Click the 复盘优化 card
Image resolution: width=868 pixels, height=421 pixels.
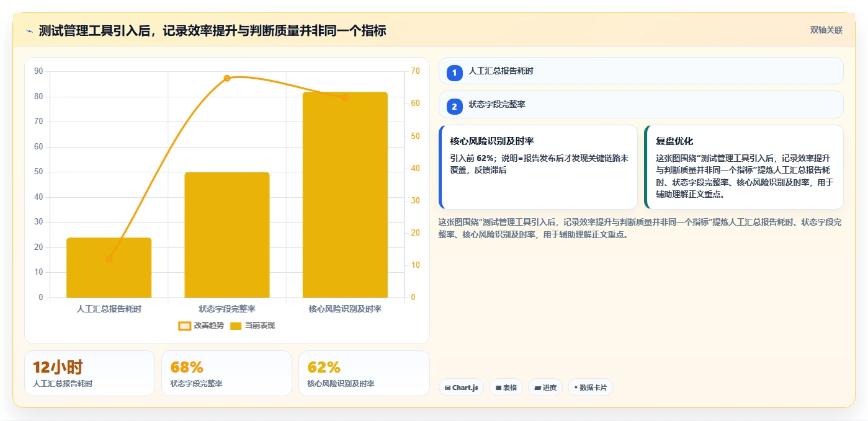(x=744, y=167)
